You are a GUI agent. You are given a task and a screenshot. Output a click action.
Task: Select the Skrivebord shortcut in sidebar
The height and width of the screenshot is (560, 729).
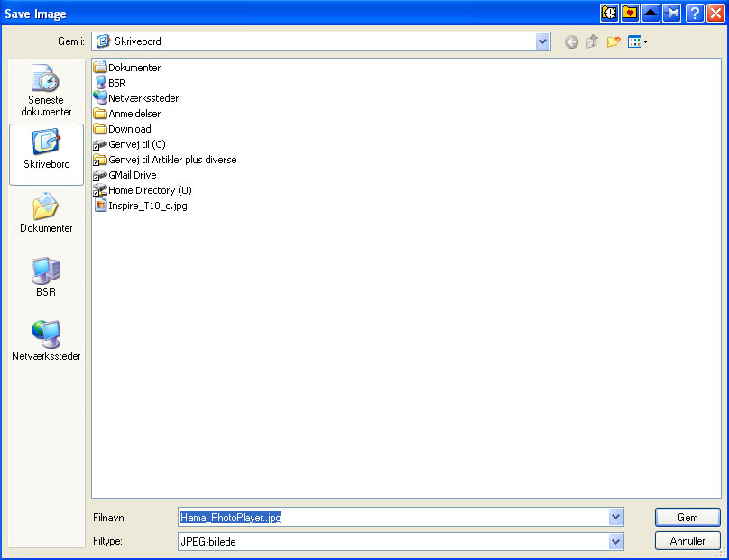46,154
